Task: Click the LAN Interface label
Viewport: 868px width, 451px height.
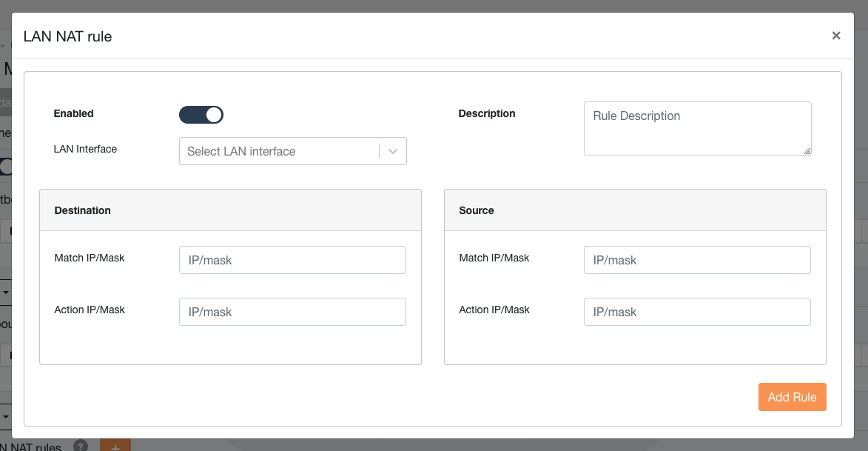Action: pos(85,149)
